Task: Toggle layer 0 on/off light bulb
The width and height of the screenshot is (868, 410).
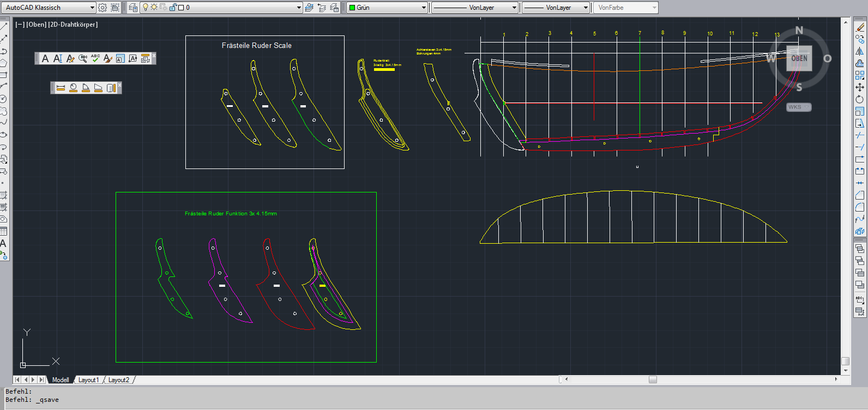Action: pyautogui.click(x=146, y=8)
